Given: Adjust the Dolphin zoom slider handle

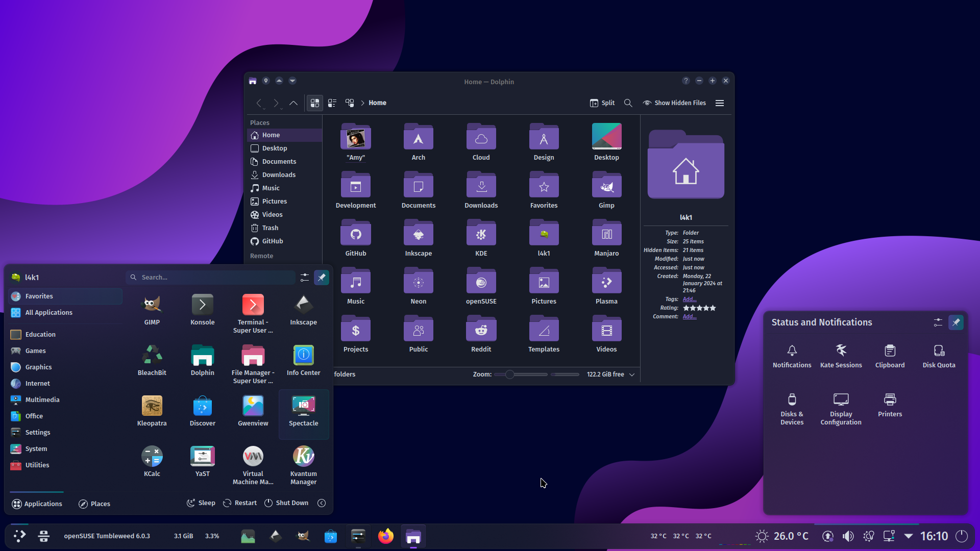Looking at the screenshot, I should click(x=509, y=374).
